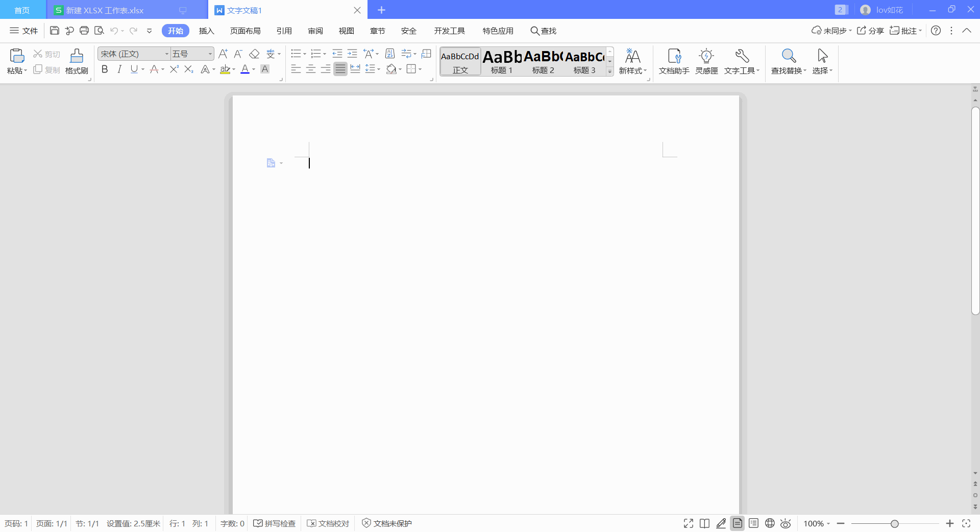
Task: Expand the font size dropdown 五号
Action: [210, 54]
